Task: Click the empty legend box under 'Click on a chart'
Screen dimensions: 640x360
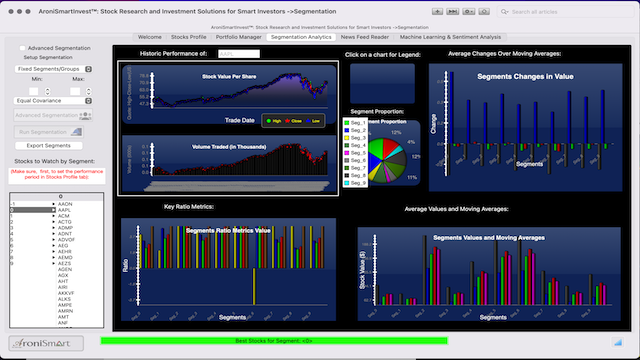Action: (x=382, y=83)
